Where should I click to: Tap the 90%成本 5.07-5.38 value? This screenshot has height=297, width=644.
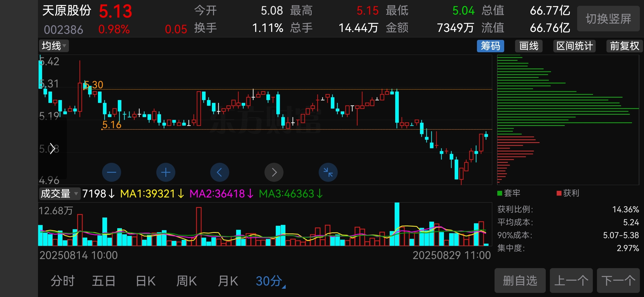coord(621,235)
